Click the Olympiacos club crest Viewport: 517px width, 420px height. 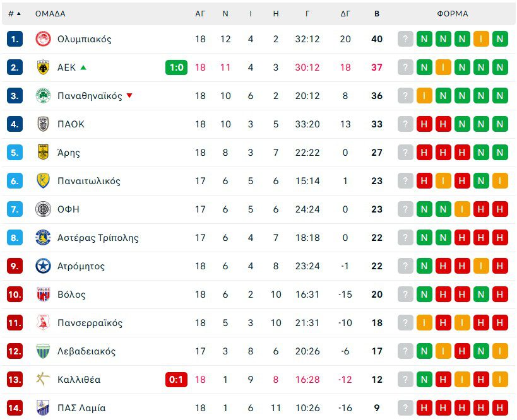43,39
